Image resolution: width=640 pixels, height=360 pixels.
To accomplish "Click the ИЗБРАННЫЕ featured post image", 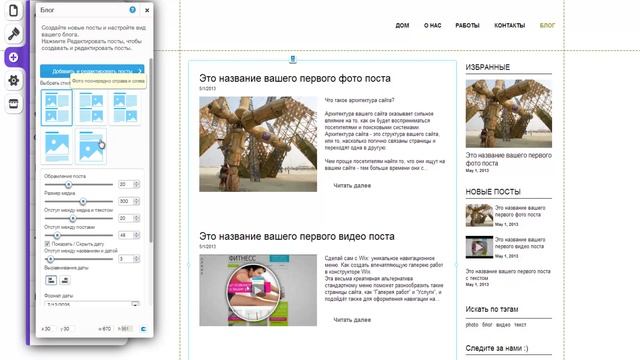I will [x=509, y=113].
